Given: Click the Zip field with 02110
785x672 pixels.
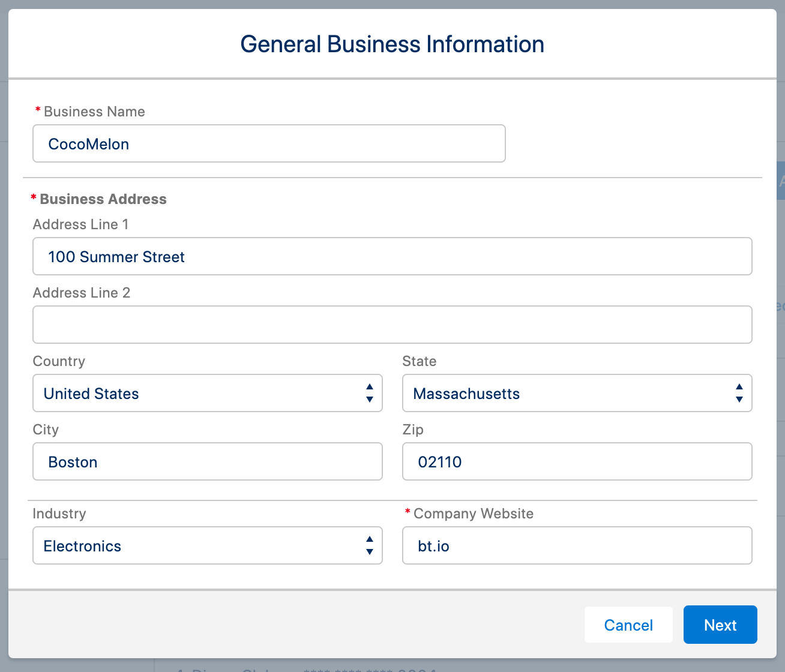Looking at the screenshot, I should (x=577, y=461).
